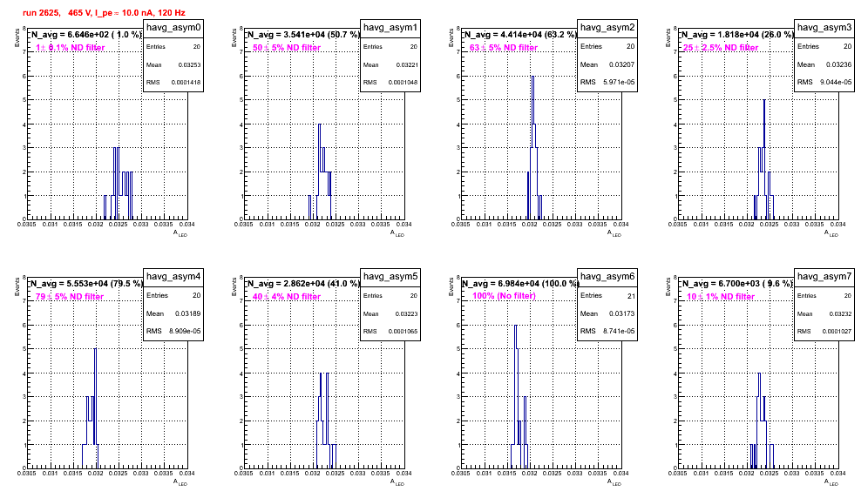
Task: Pick the magenta 25± 2.5% ND filter label
Action: click(x=721, y=48)
